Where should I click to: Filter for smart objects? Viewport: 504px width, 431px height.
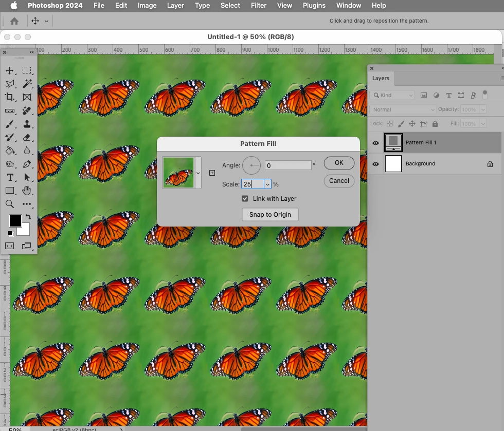point(474,96)
